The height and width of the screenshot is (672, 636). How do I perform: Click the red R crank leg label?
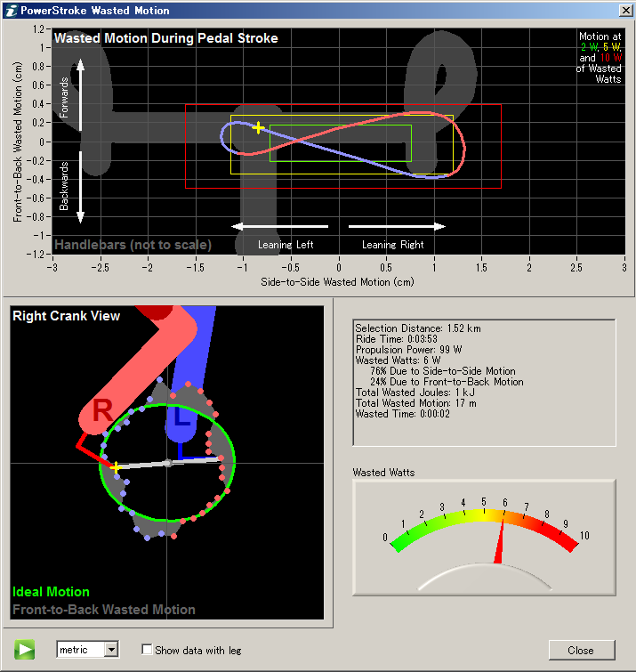point(102,410)
